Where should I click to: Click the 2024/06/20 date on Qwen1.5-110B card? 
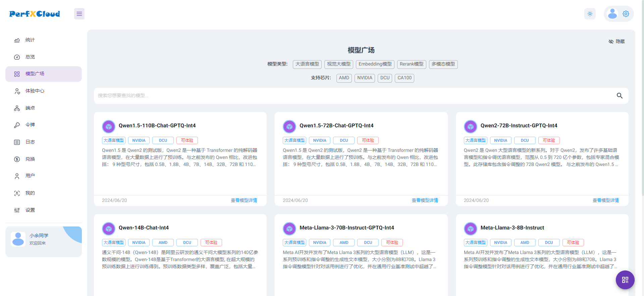click(114, 201)
